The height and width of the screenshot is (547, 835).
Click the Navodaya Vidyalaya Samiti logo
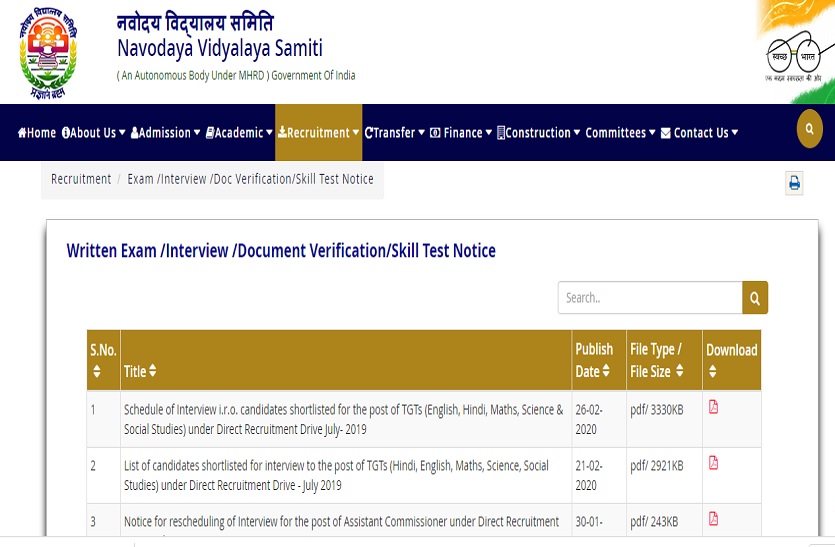(48, 53)
